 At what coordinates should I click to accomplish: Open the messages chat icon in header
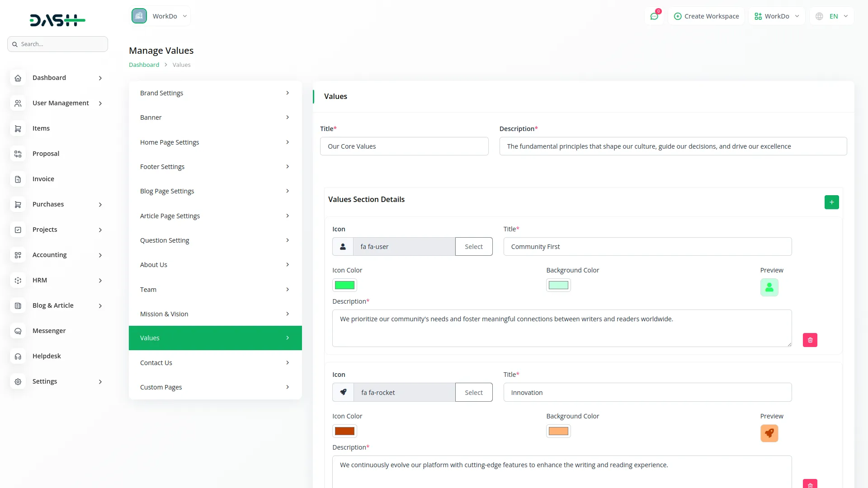pos(654,16)
